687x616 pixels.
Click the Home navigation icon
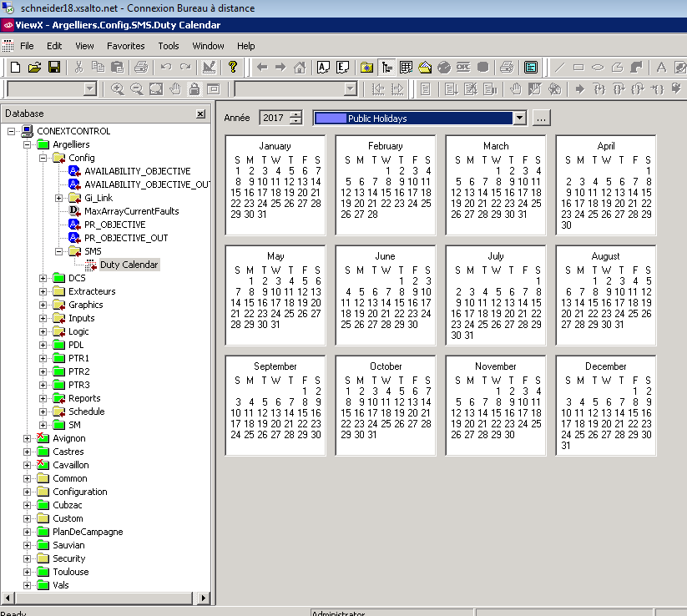click(299, 68)
